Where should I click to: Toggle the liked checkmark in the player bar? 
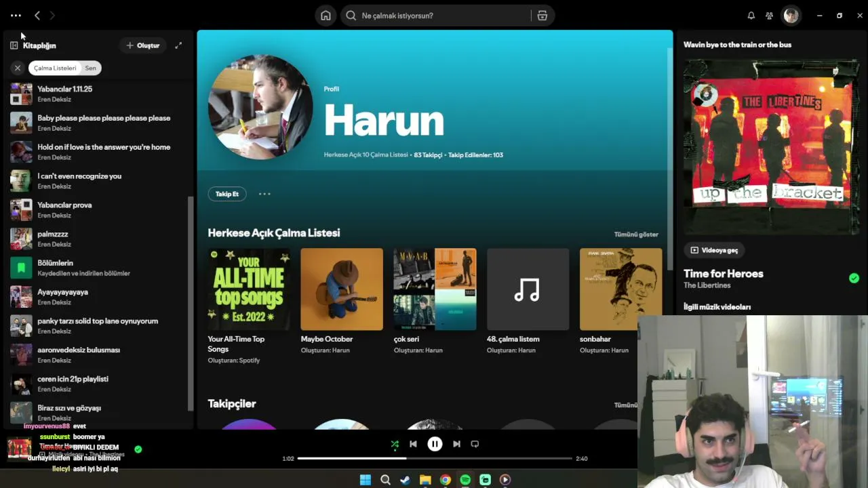[x=138, y=449]
